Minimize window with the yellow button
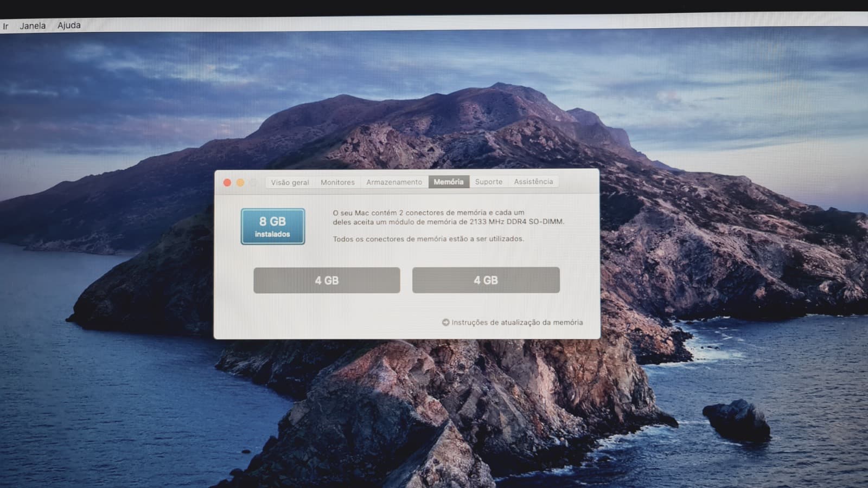The height and width of the screenshot is (488, 868). 240,183
